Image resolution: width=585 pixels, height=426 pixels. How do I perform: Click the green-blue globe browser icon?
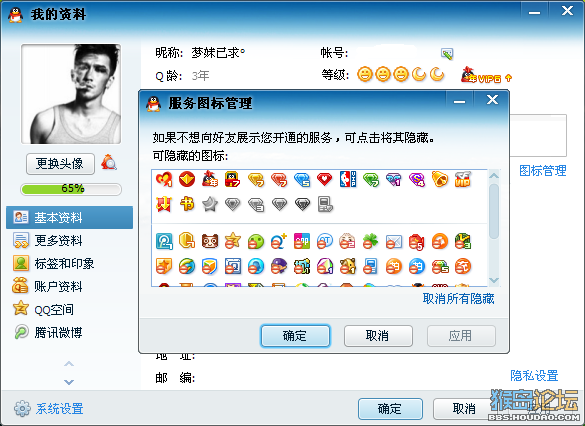187,266
